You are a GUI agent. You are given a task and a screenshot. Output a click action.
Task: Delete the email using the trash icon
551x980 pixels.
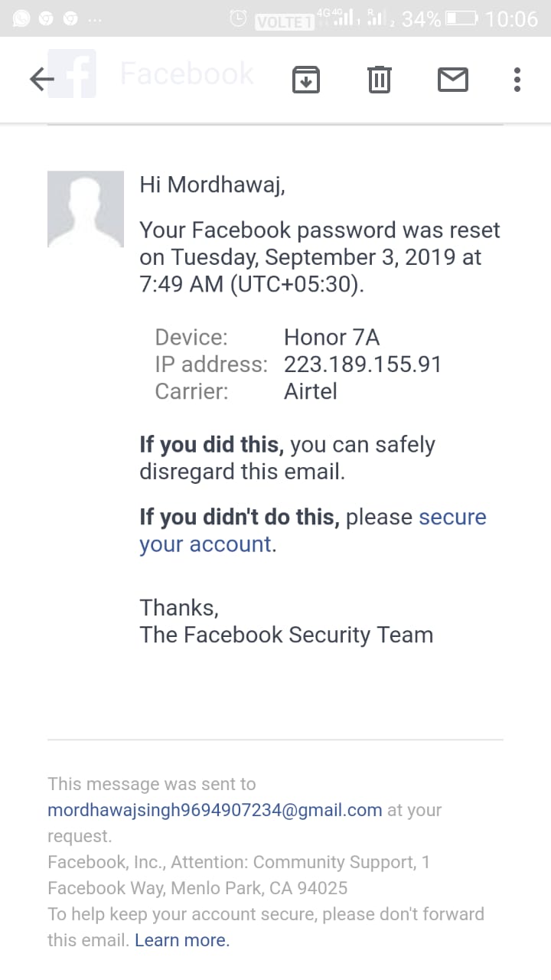380,79
